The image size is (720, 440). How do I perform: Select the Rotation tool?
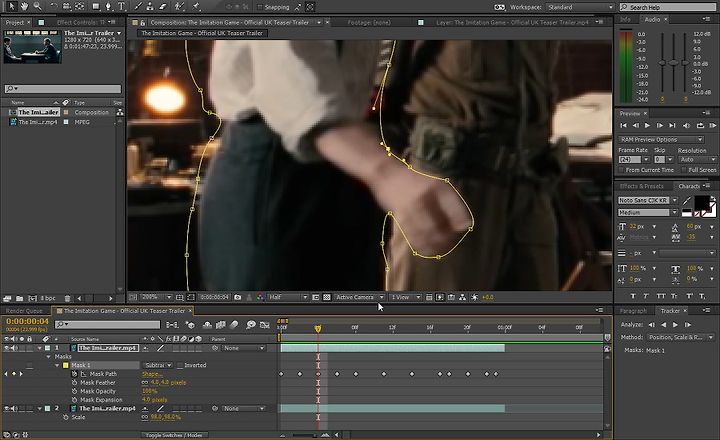point(53,6)
